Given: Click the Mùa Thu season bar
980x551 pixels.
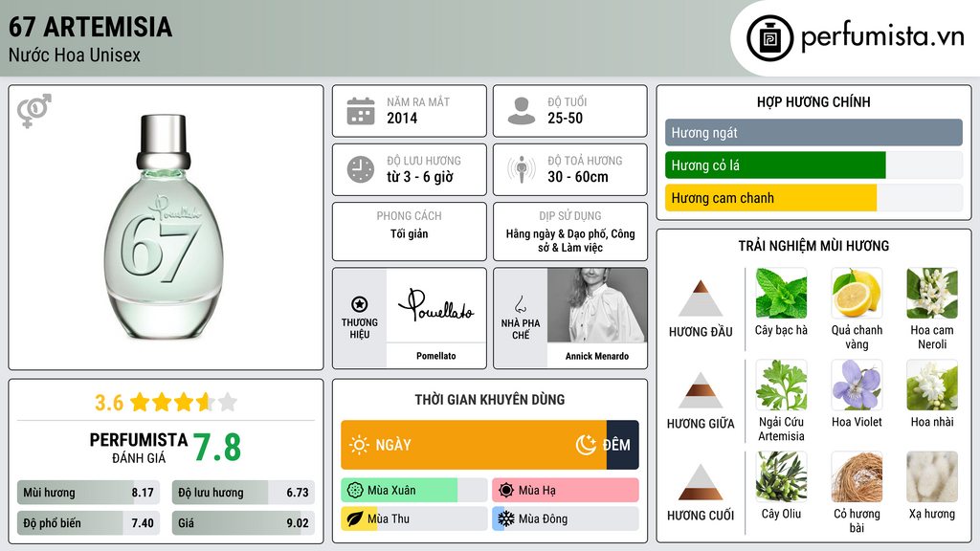Looking at the screenshot, I should (x=414, y=518).
